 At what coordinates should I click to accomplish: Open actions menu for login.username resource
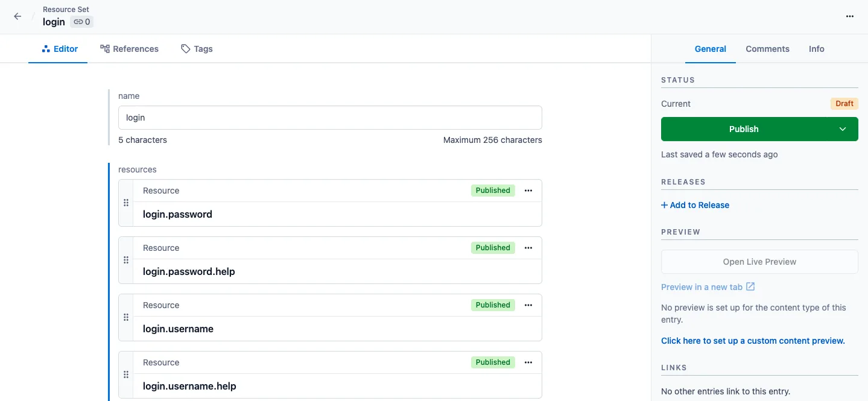tap(528, 305)
